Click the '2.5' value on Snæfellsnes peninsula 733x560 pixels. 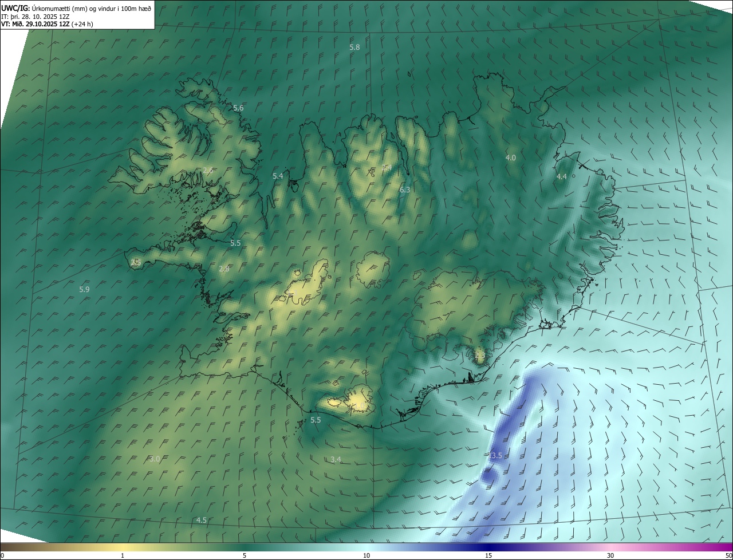pyautogui.click(x=136, y=262)
